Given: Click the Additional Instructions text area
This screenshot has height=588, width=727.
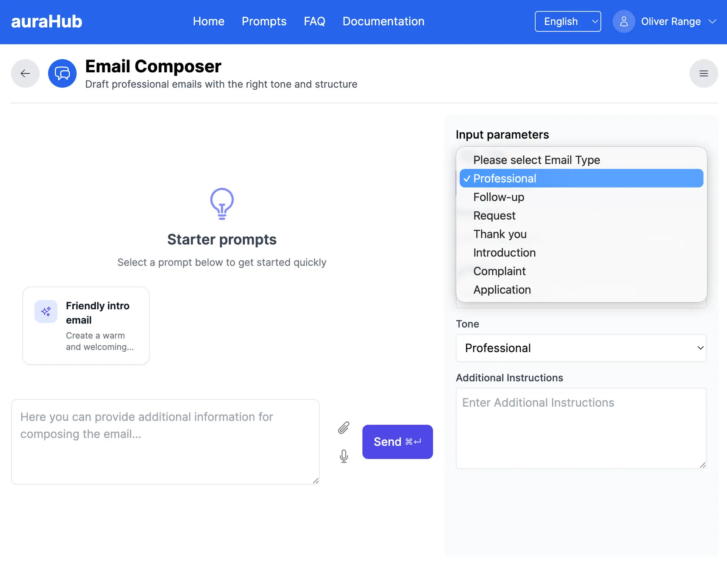Looking at the screenshot, I should pyautogui.click(x=580, y=428).
